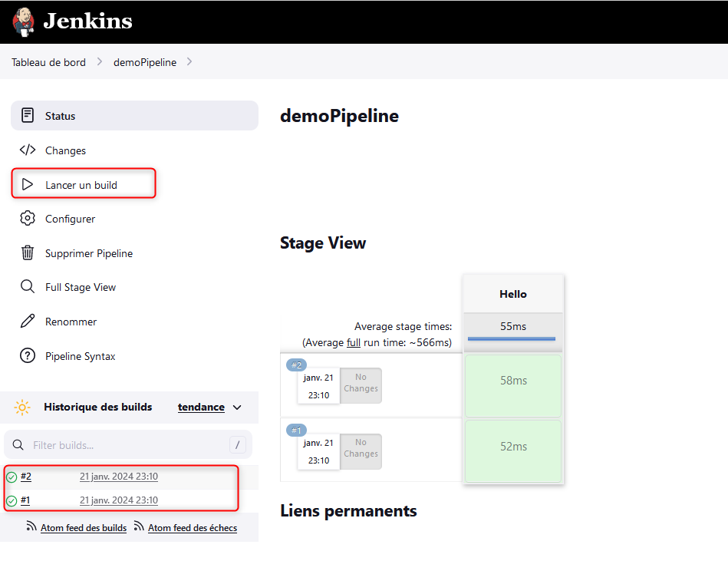Click the #2 badge in Stage View
This screenshot has height=561, width=728.
pos(296,365)
